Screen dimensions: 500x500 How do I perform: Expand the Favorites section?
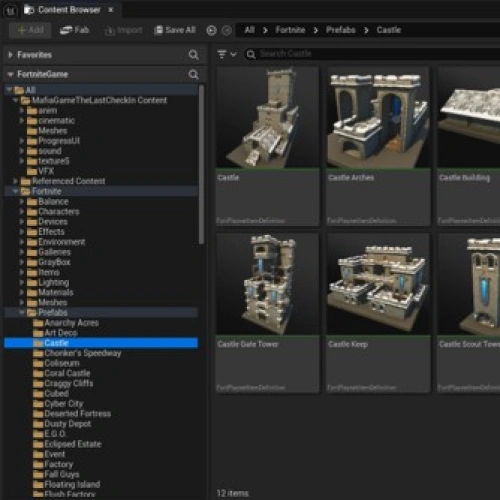pos(10,55)
